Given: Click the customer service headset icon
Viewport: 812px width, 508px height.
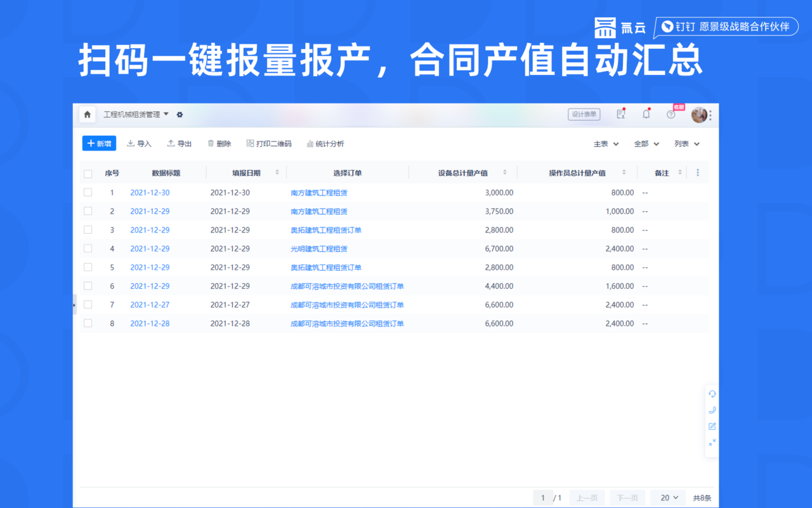Looking at the screenshot, I should pyautogui.click(x=712, y=394).
